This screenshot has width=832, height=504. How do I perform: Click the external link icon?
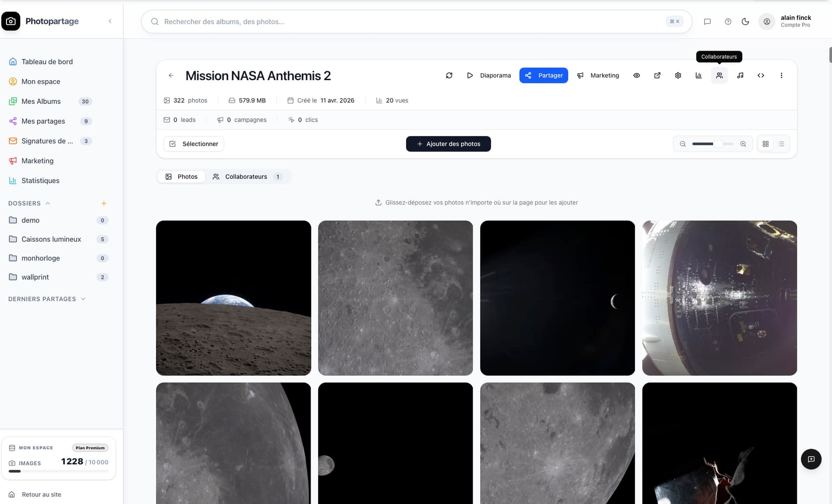point(657,75)
